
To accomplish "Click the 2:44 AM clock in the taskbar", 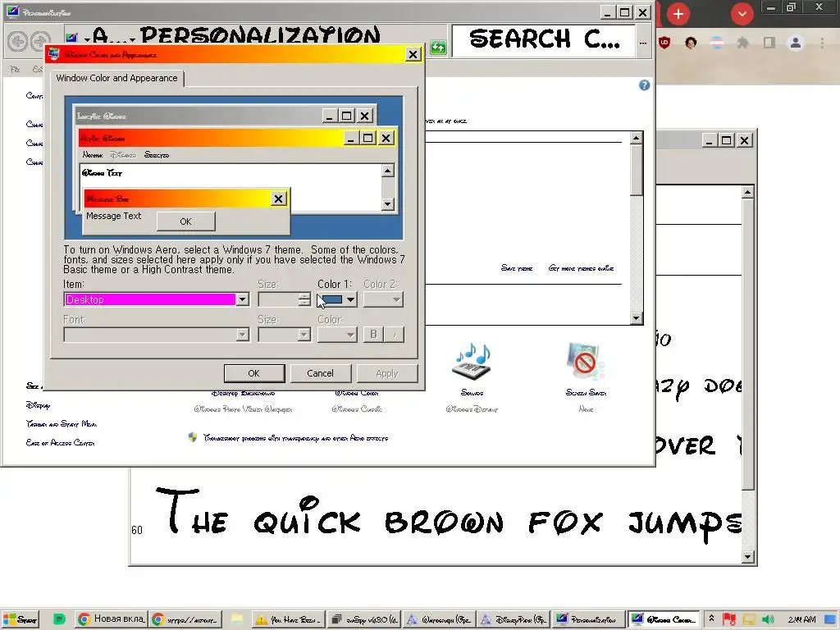I will [x=801, y=619].
